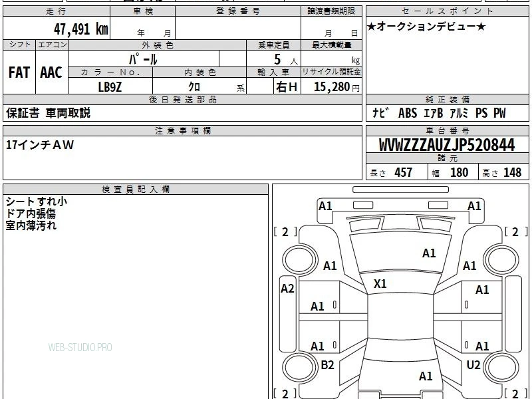Click the AAC air conditioner value

pos(51,72)
